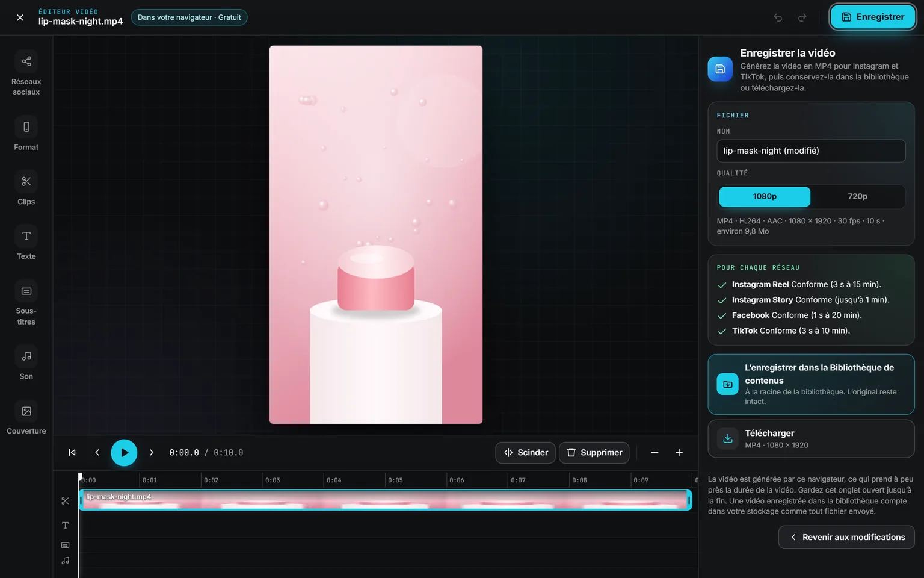Click the Dans votre navigateur · Gratuit badge
The width and height of the screenshot is (924, 578).
189,17
